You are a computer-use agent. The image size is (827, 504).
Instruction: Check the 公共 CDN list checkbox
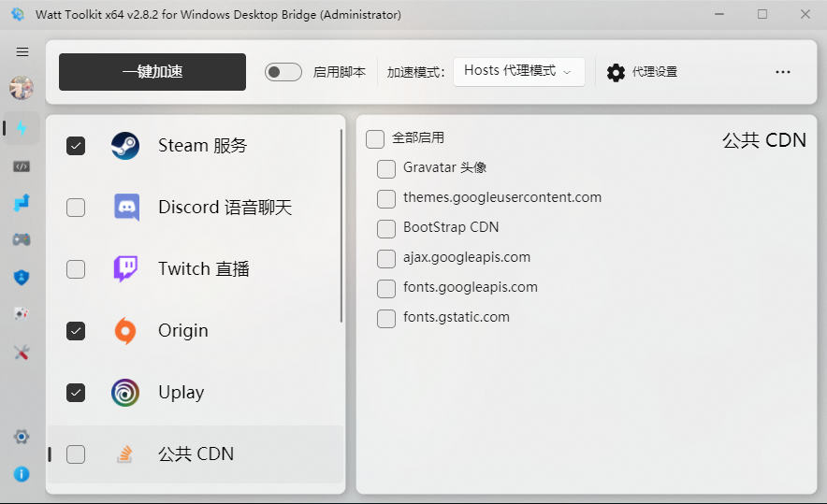(x=76, y=454)
